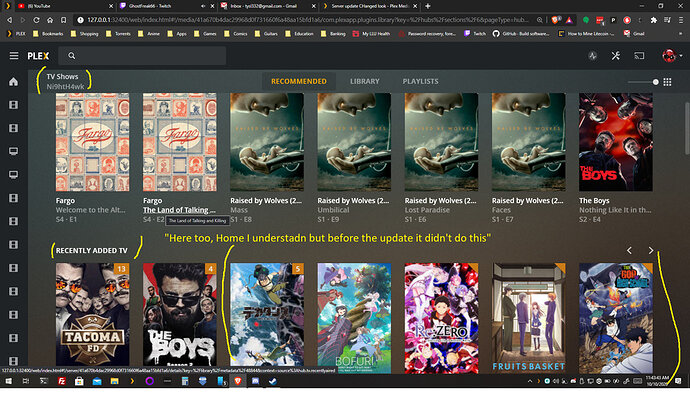Viewport: 690px width, 416px height.
Task: Show previous Recently Added TV items
Action: pos(629,250)
